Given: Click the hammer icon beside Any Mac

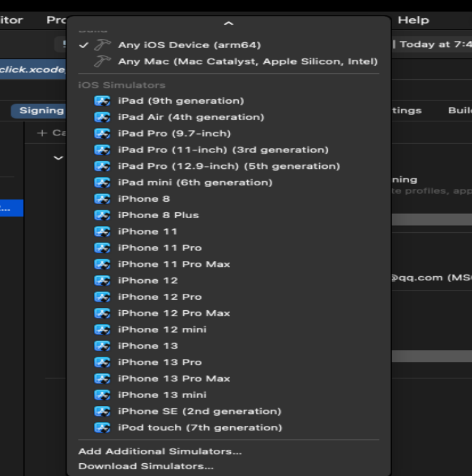Looking at the screenshot, I should coord(102,62).
